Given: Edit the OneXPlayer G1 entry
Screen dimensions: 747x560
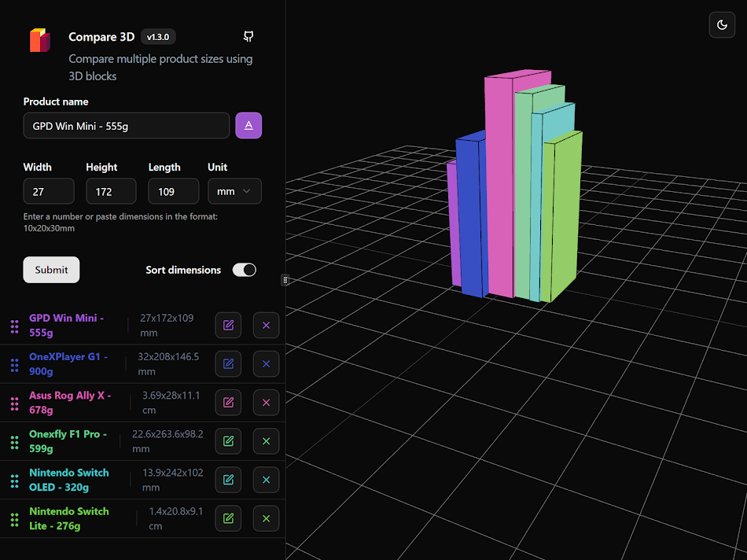Looking at the screenshot, I should point(228,363).
